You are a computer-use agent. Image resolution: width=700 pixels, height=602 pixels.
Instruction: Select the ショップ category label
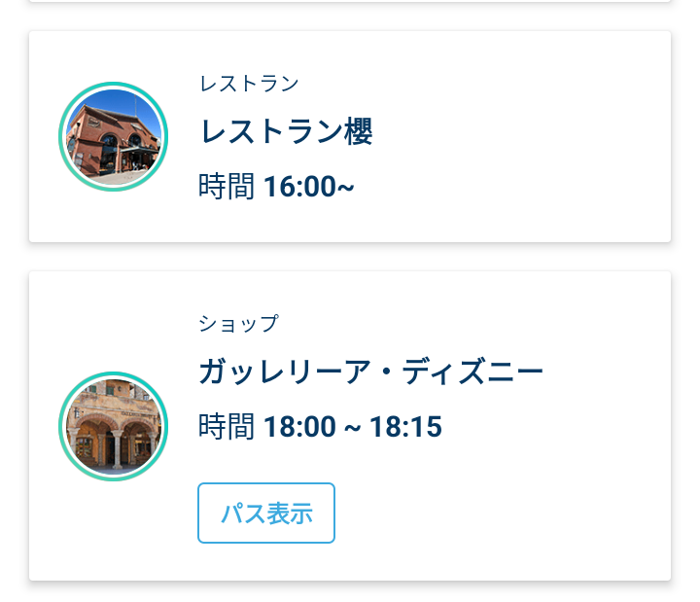[239, 323]
